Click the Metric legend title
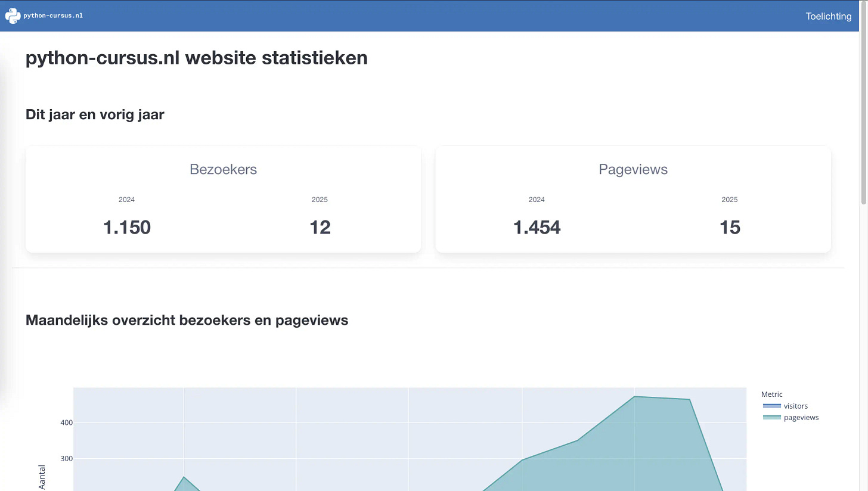The width and height of the screenshot is (868, 491). click(x=771, y=394)
